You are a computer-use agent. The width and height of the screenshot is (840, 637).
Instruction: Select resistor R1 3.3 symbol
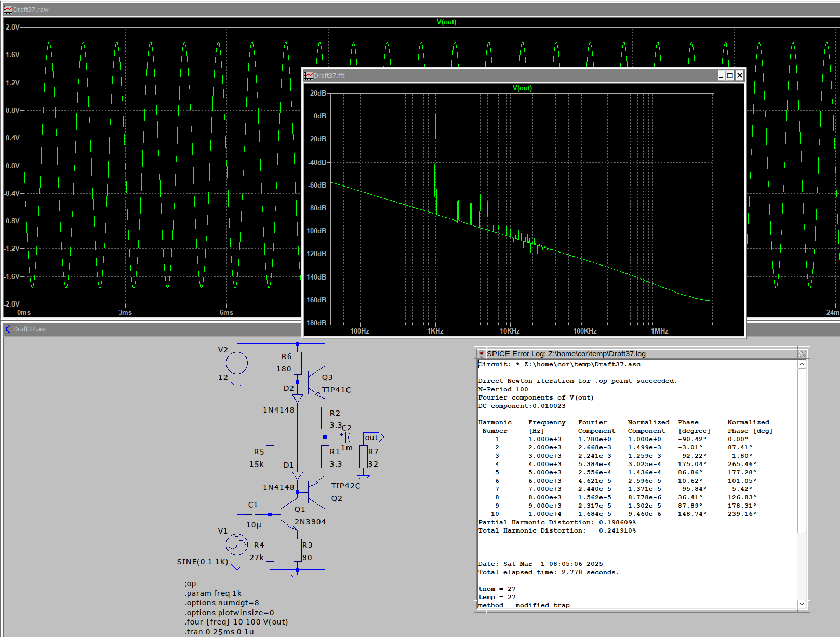coord(325,457)
